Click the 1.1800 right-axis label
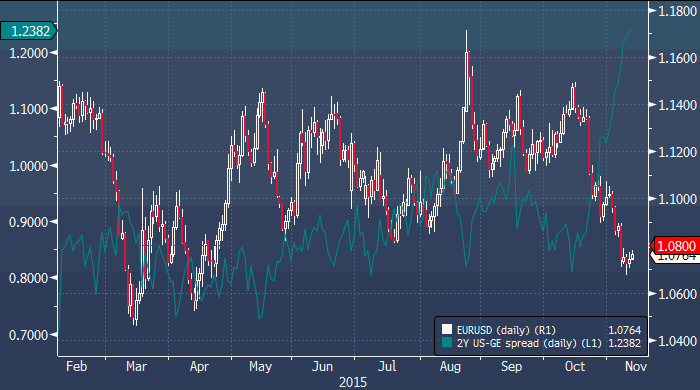 pyautogui.click(x=678, y=11)
